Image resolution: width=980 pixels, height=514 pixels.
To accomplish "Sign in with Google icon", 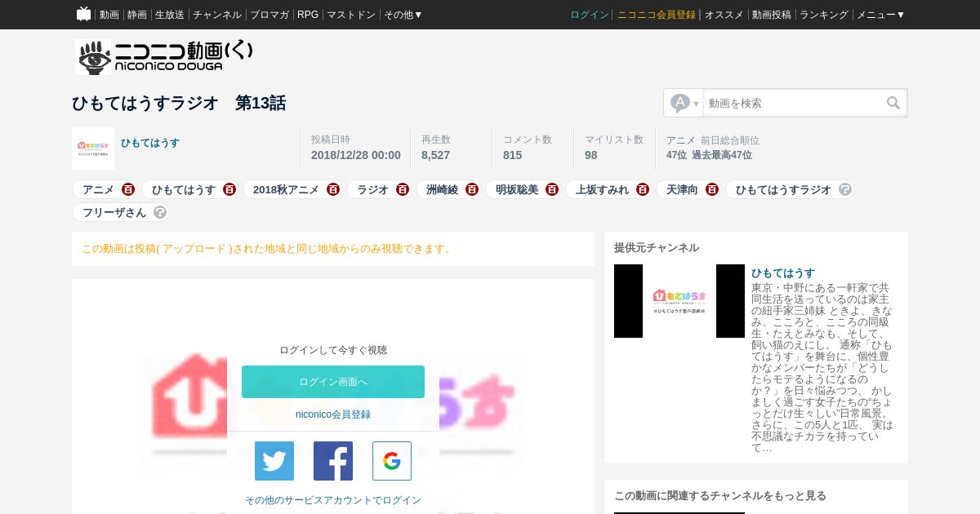I will point(392,461).
